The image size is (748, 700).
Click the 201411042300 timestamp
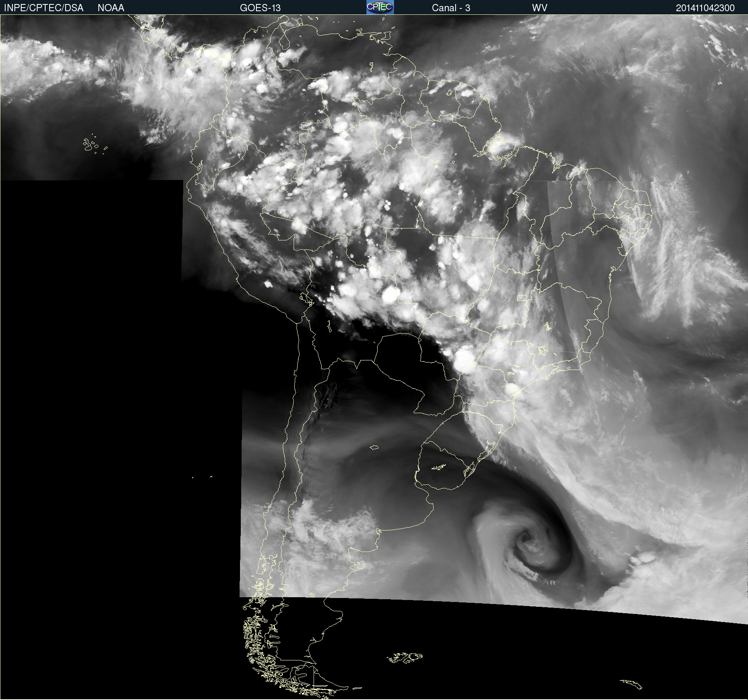[705, 8]
